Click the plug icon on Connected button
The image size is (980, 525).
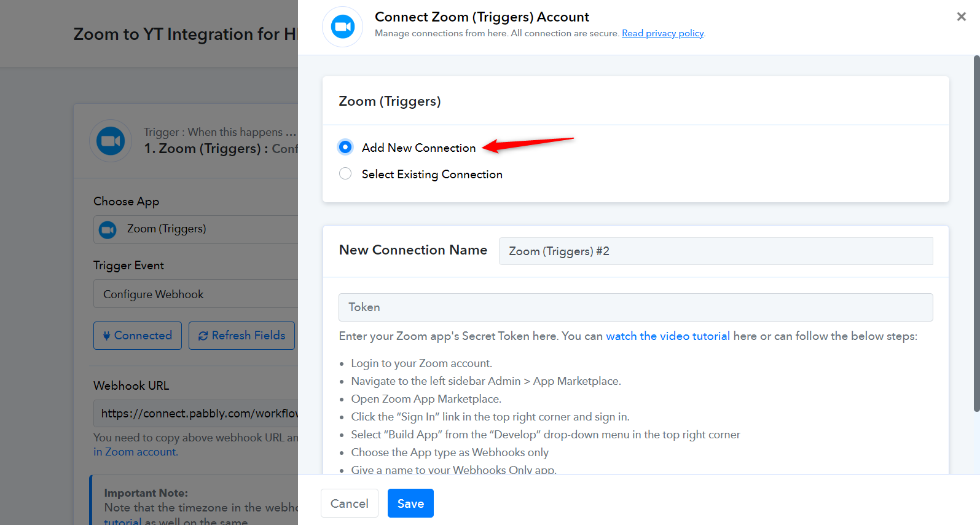107,336
